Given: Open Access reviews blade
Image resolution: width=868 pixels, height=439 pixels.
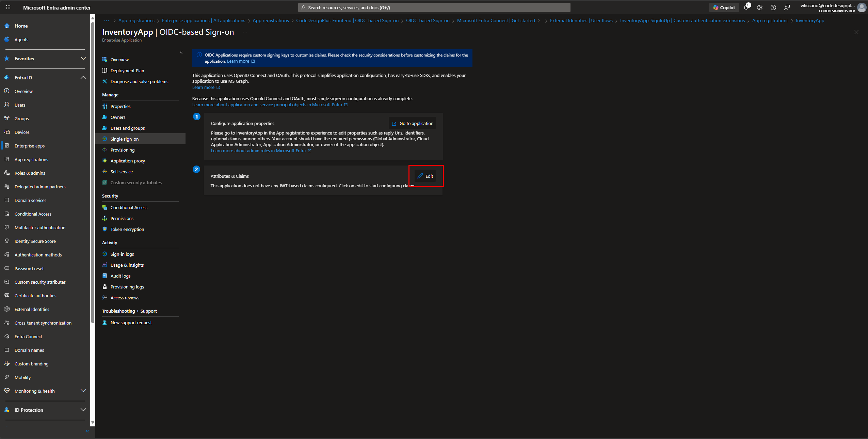Looking at the screenshot, I should pyautogui.click(x=125, y=298).
